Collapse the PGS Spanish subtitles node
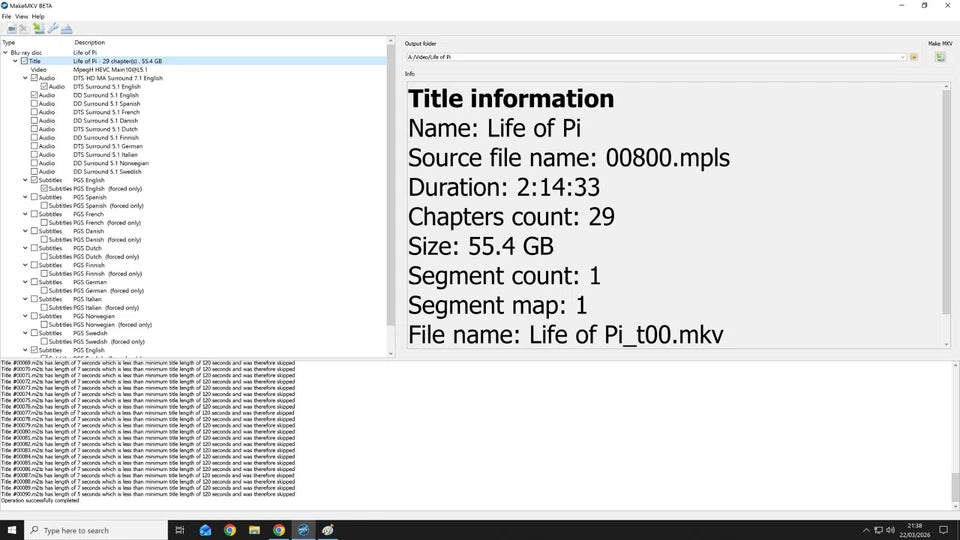 point(25,197)
